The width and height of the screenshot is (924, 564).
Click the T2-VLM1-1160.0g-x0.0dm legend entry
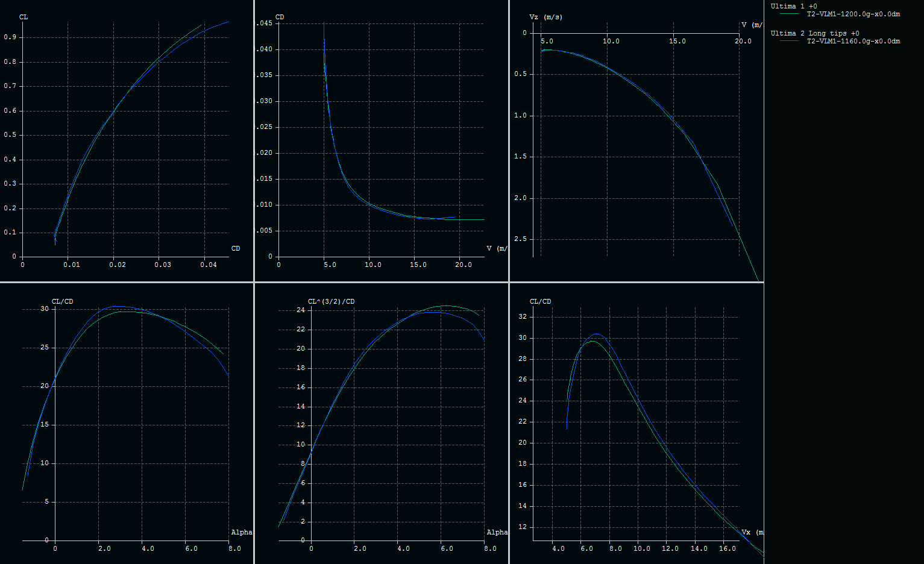click(x=853, y=41)
